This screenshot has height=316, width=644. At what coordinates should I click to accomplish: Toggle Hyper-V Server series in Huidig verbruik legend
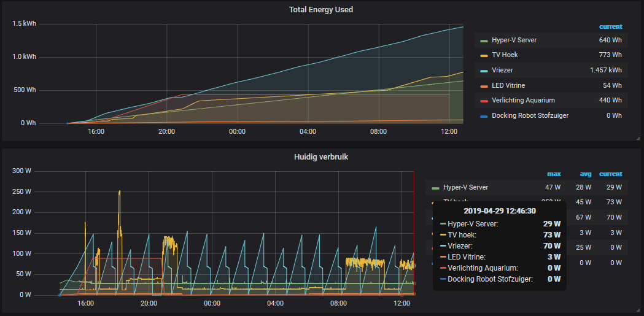tap(466, 188)
